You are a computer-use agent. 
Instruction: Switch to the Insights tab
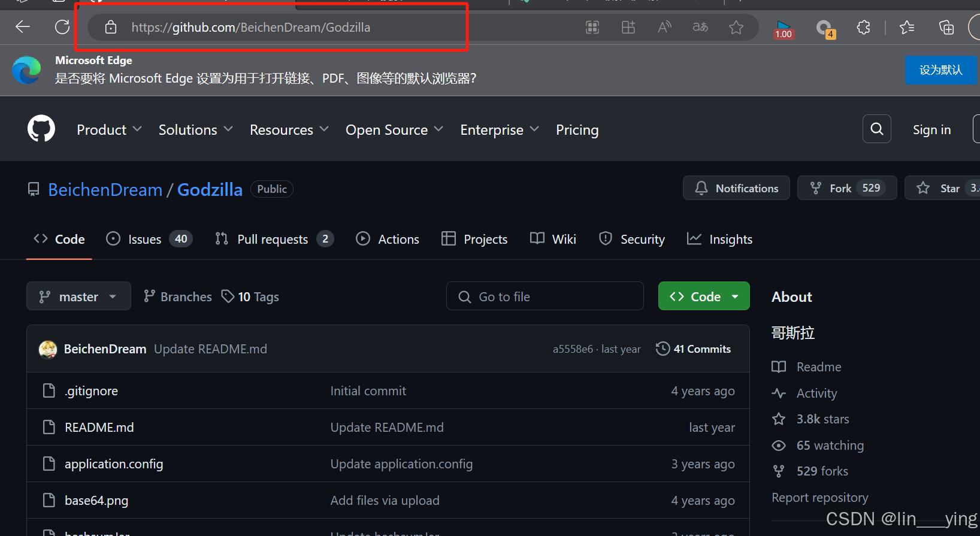tap(719, 239)
